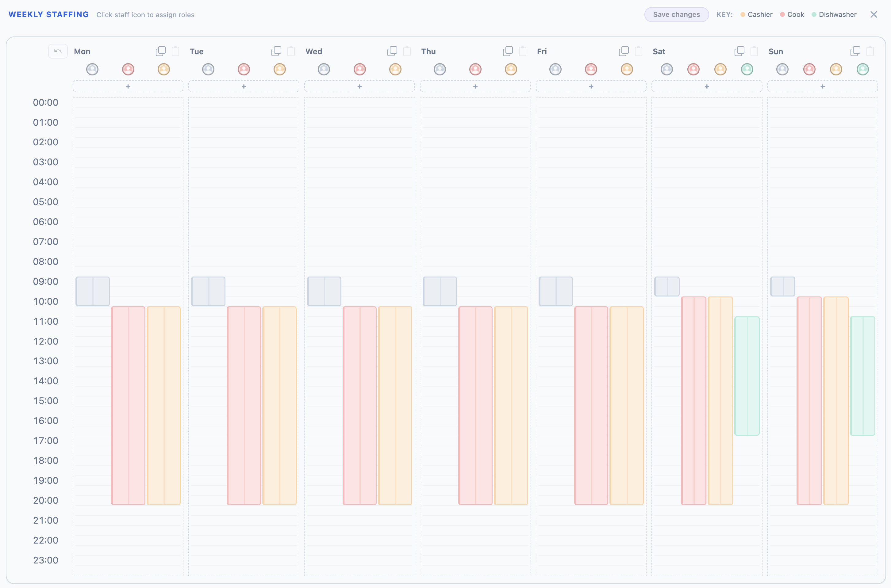
Task: Paste into Saturday clipboard icon
Action: click(754, 51)
